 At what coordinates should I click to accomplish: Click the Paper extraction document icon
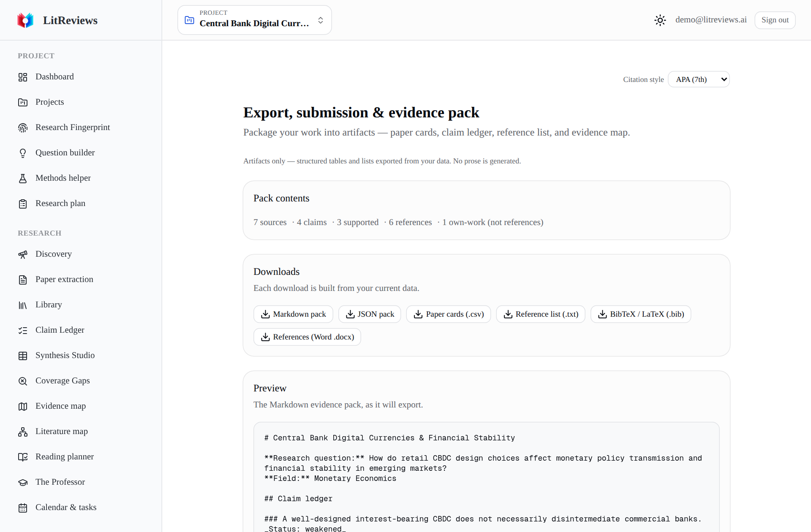click(x=23, y=280)
